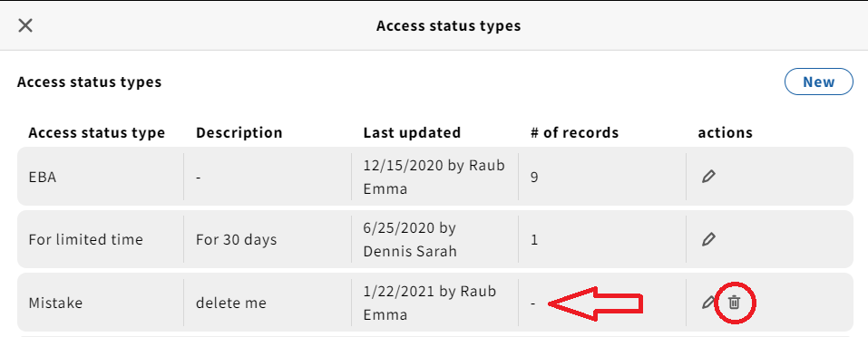Click the 'For 30 days' description cell

(x=237, y=240)
